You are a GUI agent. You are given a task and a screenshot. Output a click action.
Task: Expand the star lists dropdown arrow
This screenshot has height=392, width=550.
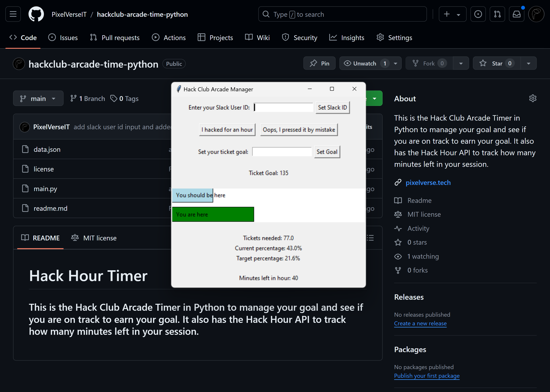pos(529,63)
